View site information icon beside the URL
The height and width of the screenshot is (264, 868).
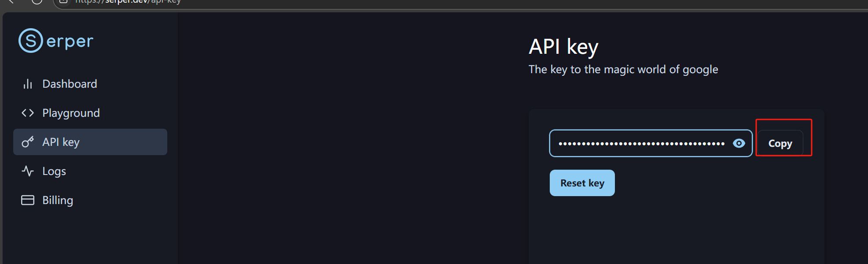click(x=63, y=1)
